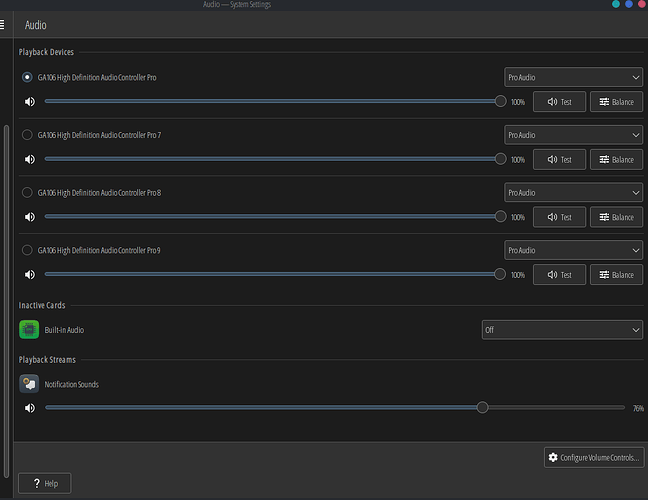648x500 pixels.
Task: Mute the Pro9 device speaker icon
Action: [x=30, y=274]
